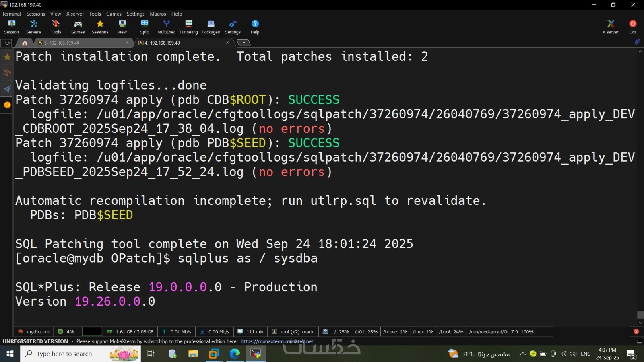Open the Windows Start menu

click(x=10, y=354)
